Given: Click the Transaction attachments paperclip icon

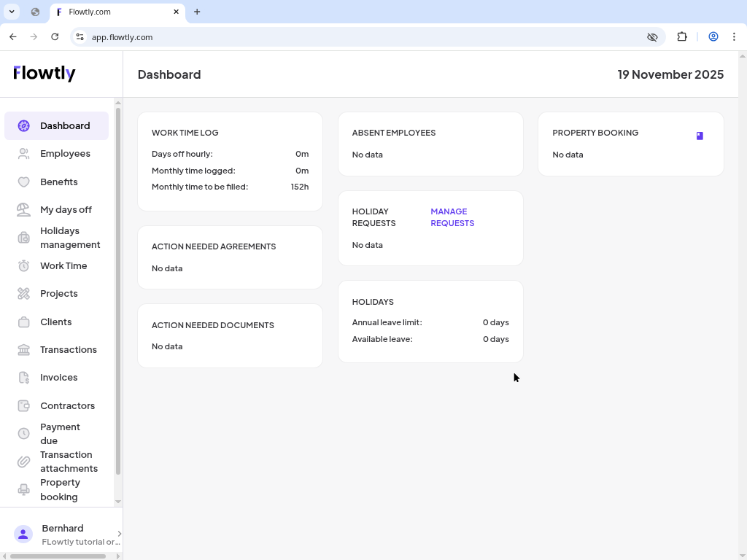Looking at the screenshot, I should [23, 462].
